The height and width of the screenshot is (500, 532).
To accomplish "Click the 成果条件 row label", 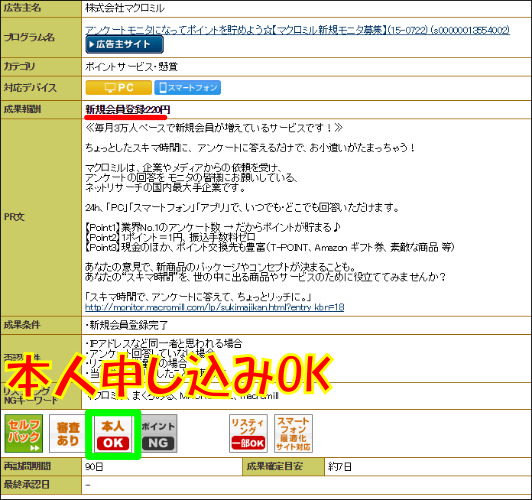I will pyautogui.click(x=22, y=325).
